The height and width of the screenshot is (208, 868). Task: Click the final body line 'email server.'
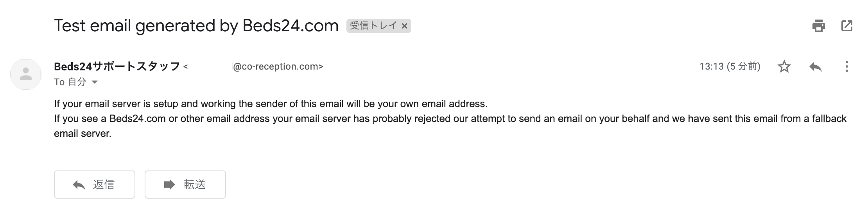[82, 134]
